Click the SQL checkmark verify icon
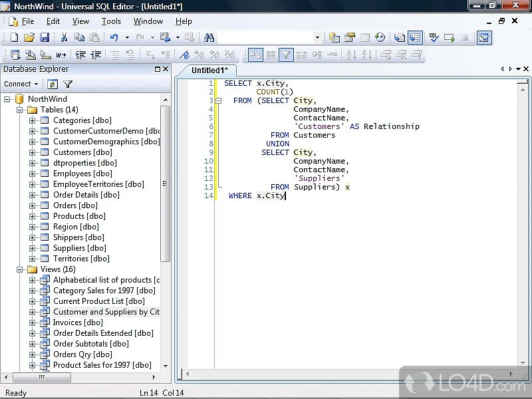Screen dimensions: 532x399 [x=433, y=38]
